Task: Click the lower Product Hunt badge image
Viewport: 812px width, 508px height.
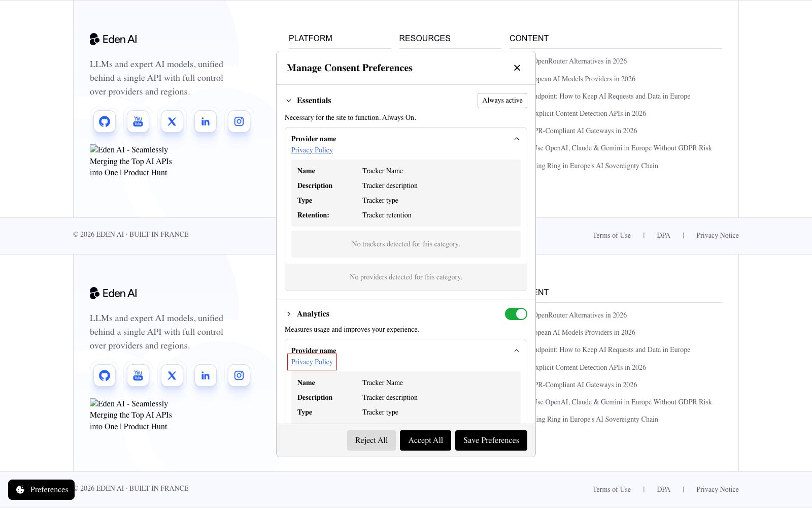Action: (131, 415)
